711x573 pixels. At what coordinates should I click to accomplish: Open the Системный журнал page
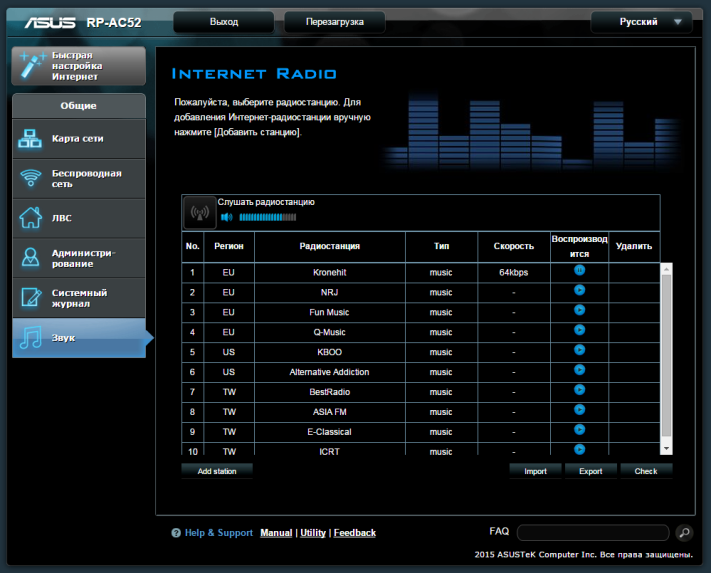coord(79,298)
